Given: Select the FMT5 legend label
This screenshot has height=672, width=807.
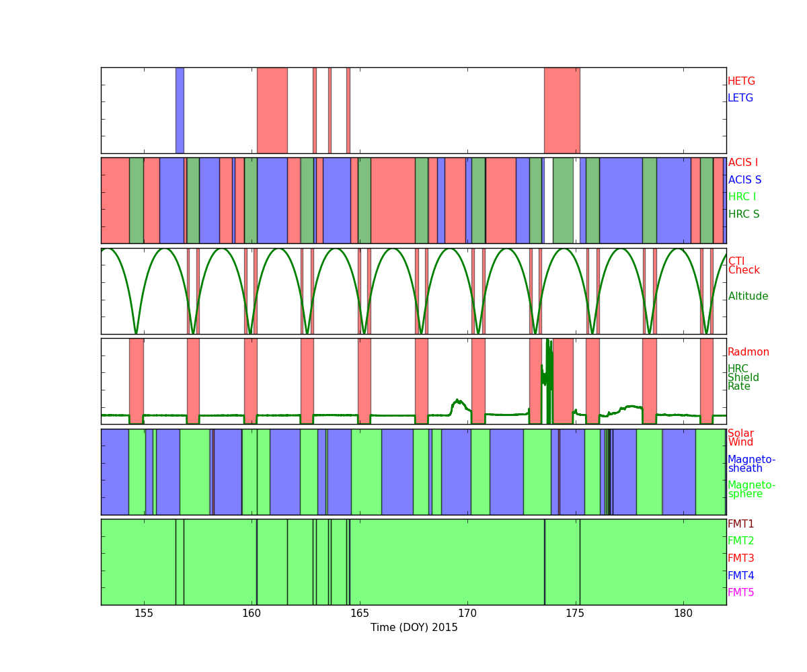Looking at the screenshot, I should point(740,593).
